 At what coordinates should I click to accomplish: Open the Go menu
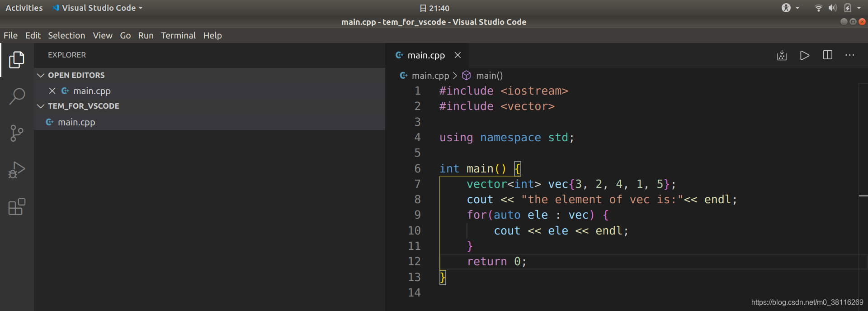125,35
